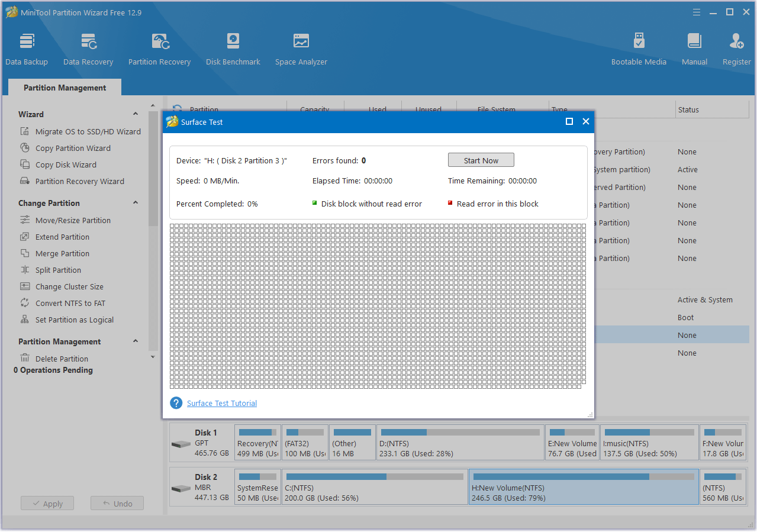This screenshot has height=532, width=757.
Task: Click the Split Partition icon
Action: (x=25, y=270)
